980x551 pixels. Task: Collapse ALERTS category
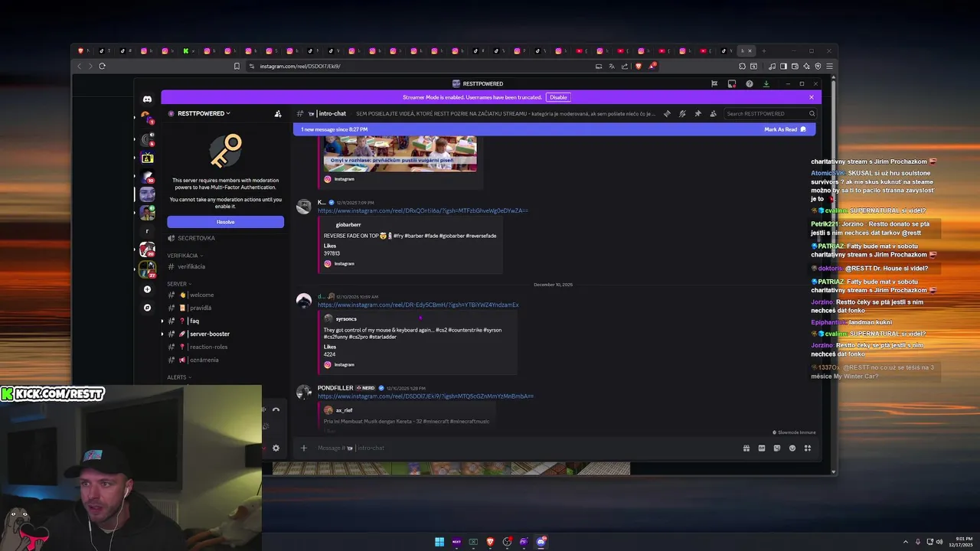point(179,377)
